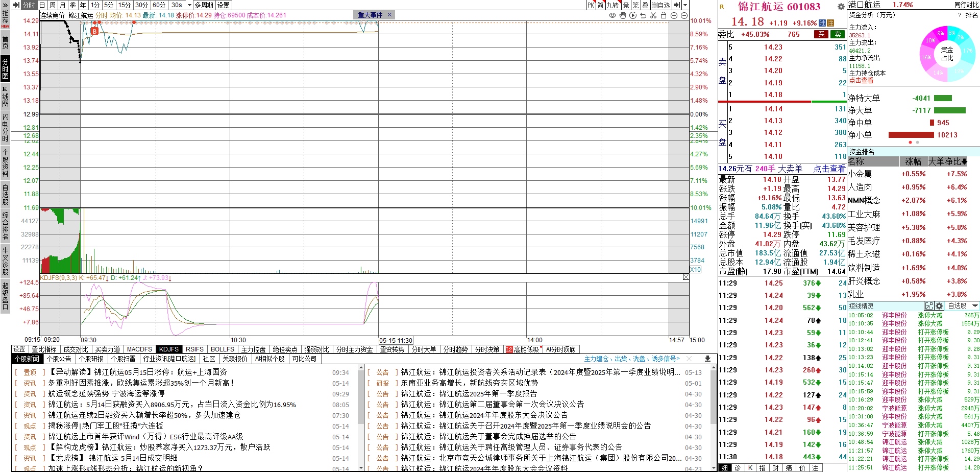Switch to 15分 period tab
This screenshot has width=980, height=472.
[125, 5]
